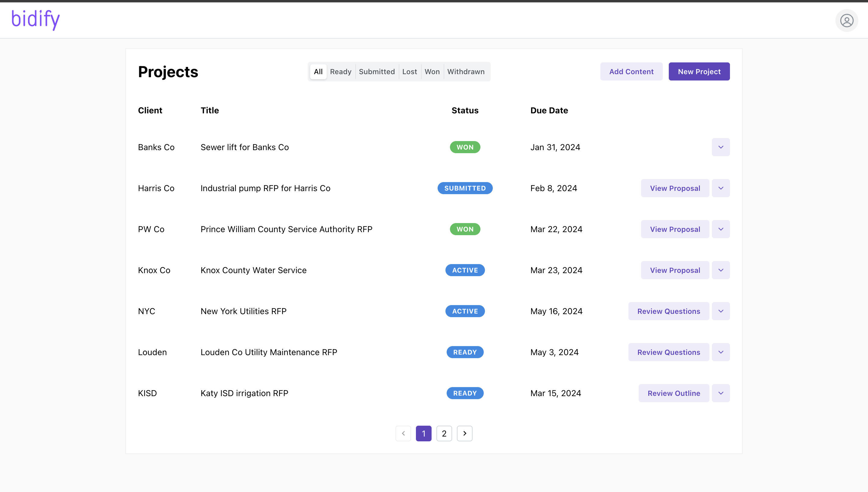Open chevron menu for Louden row
Screen dimensions: 868x492
click(720, 352)
